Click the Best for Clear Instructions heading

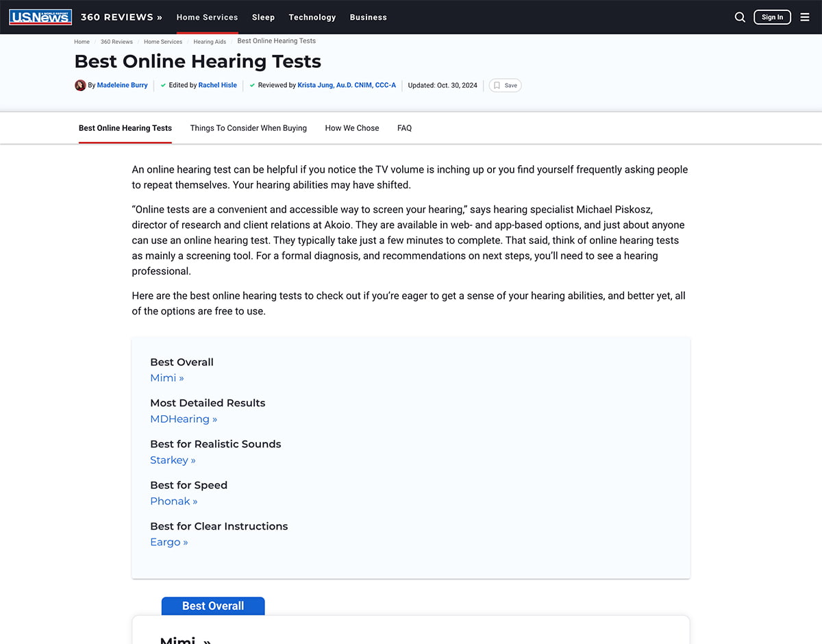(x=219, y=526)
